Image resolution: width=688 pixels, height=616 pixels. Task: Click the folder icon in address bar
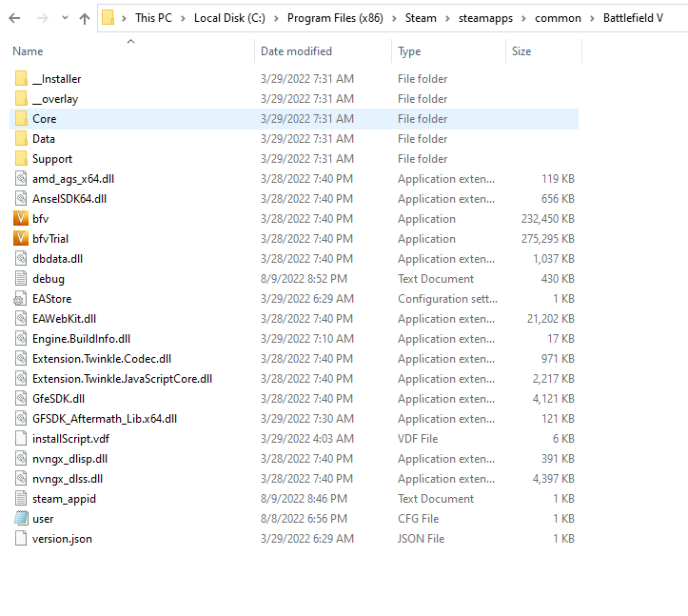(x=108, y=18)
